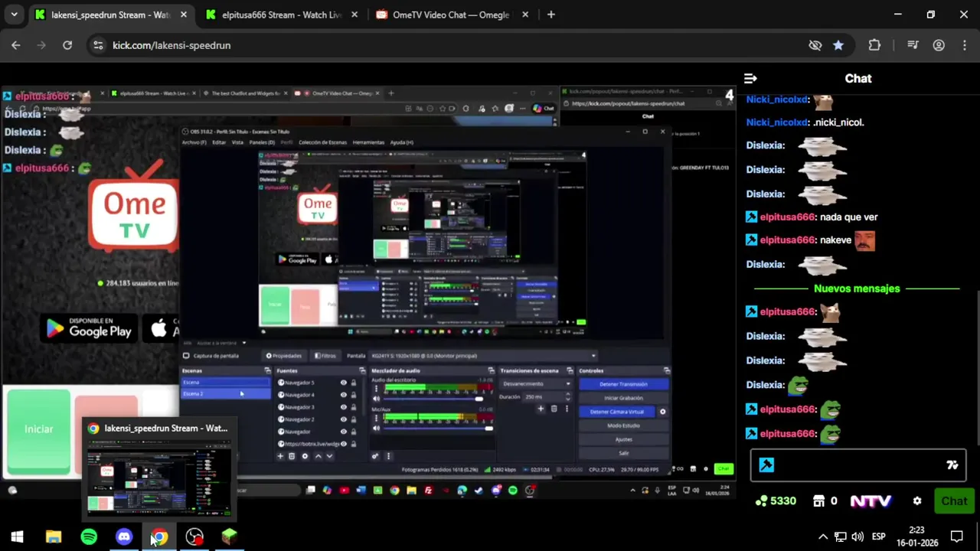The height and width of the screenshot is (551, 980).
Task: Bookmark this page with the star icon
Action: (x=838, y=45)
